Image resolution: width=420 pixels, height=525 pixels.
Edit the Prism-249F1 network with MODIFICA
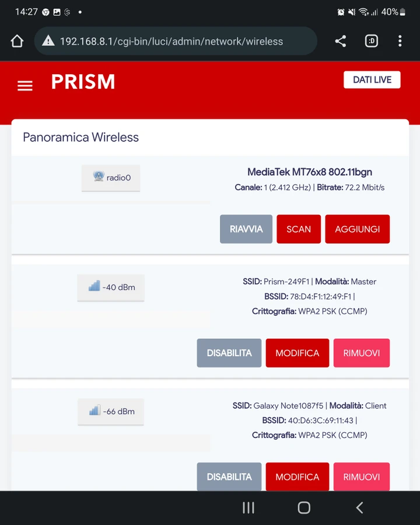[297, 353]
